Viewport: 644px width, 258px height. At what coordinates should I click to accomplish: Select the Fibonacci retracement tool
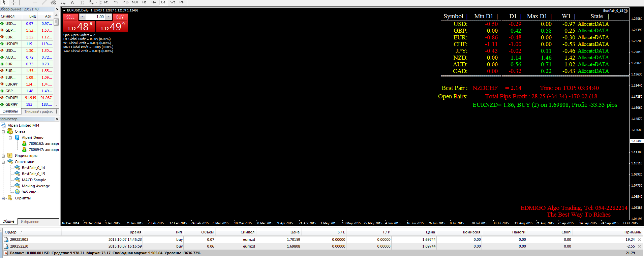click(x=63, y=2)
